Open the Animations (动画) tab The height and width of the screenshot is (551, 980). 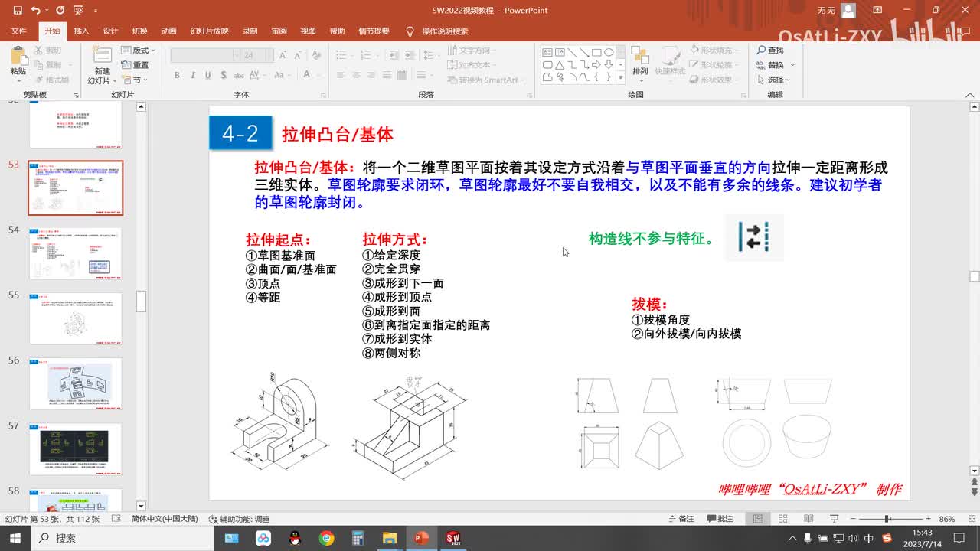(x=169, y=31)
